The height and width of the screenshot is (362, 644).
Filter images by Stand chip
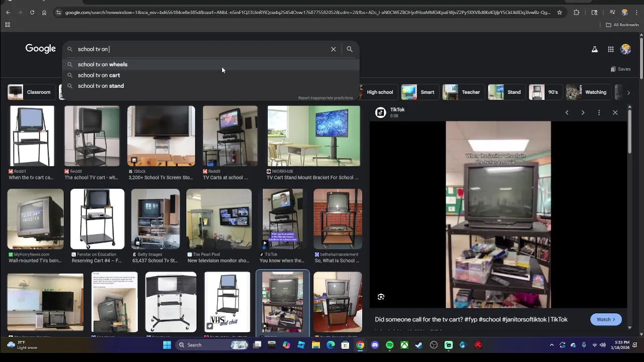[506, 93]
